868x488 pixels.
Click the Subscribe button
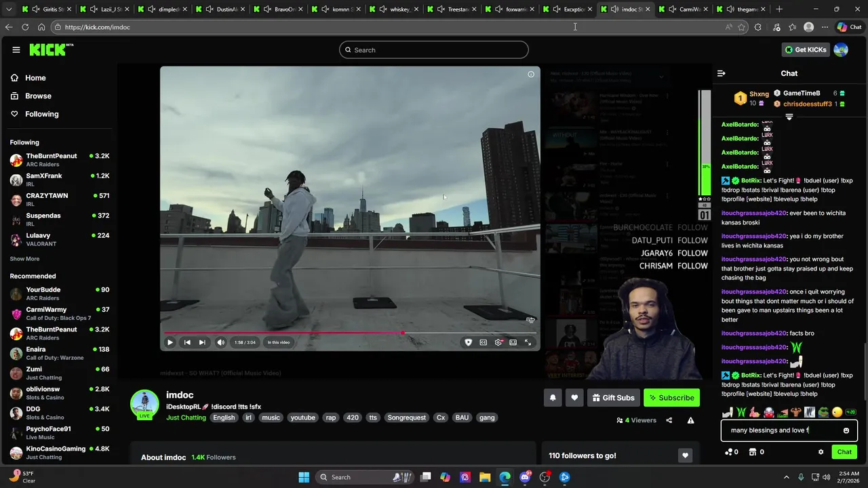[x=671, y=398]
